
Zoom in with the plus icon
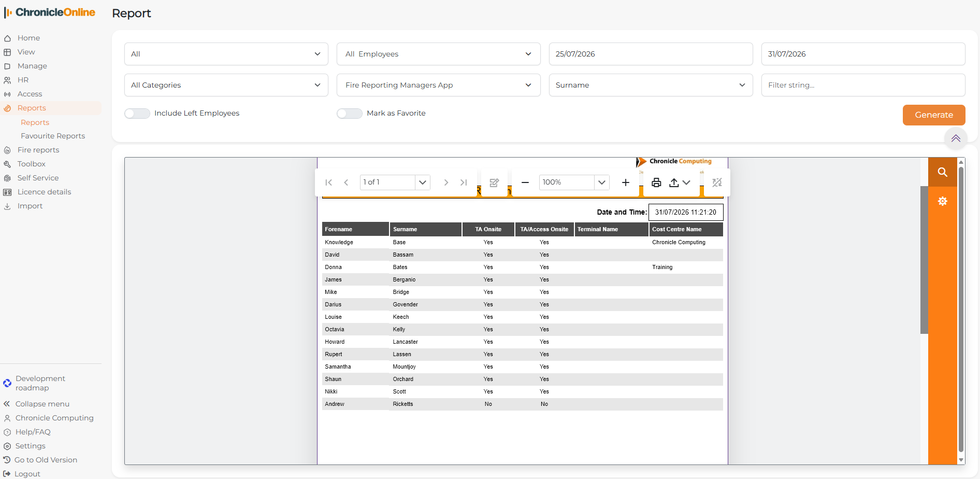(x=626, y=182)
